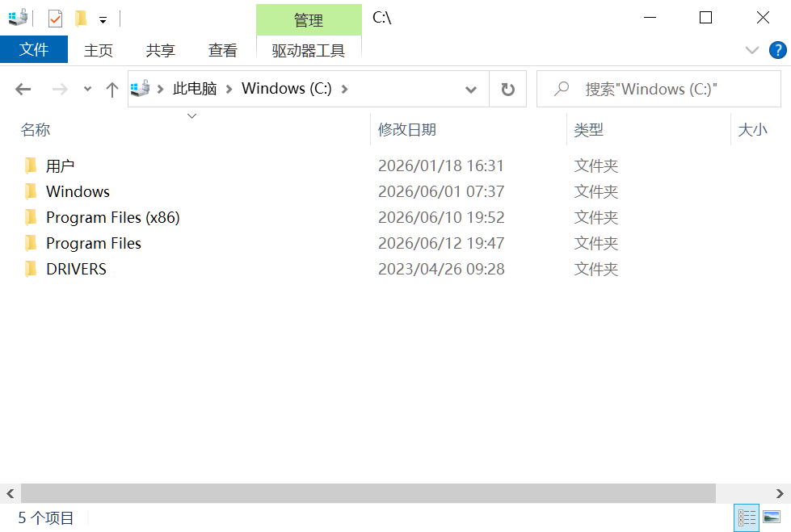
Task: Select the Program Files folder name
Action: click(94, 243)
